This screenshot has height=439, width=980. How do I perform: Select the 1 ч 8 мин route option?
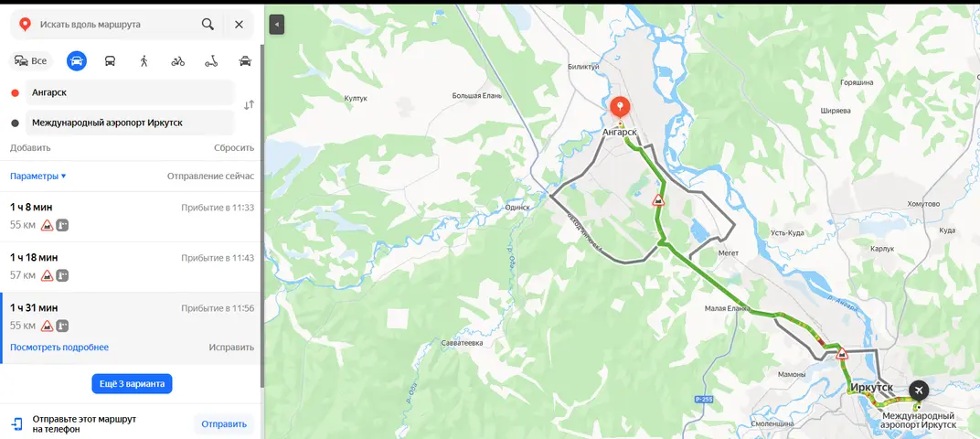tap(132, 217)
